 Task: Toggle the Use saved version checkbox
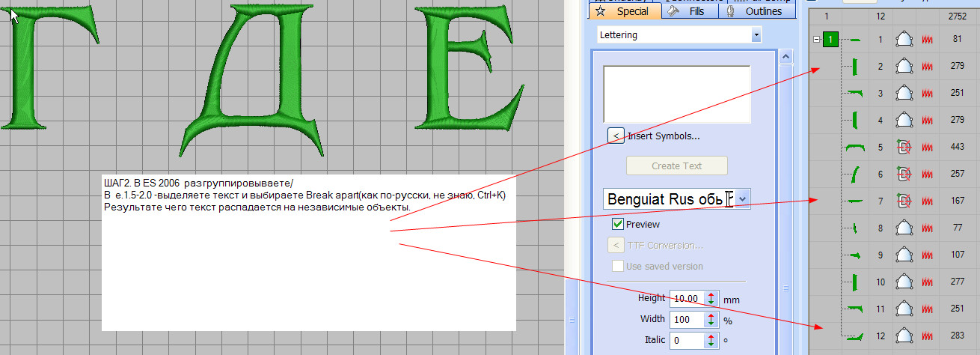618,266
